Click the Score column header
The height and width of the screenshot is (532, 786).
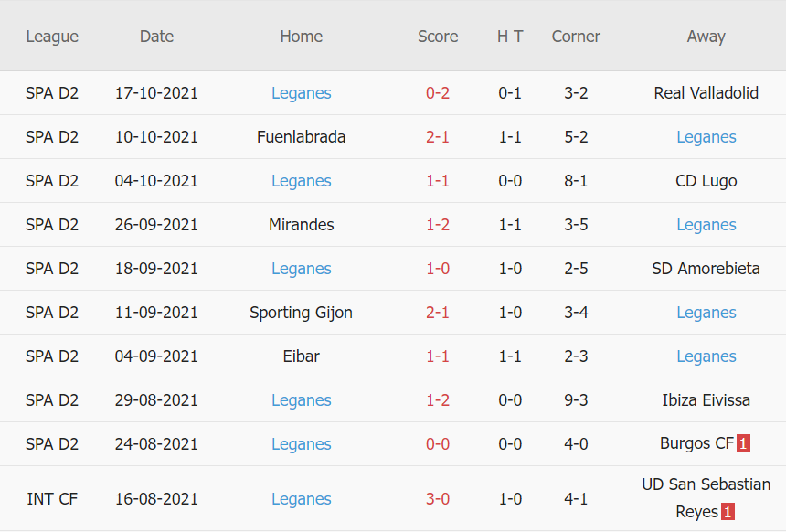[x=438, y=37]
